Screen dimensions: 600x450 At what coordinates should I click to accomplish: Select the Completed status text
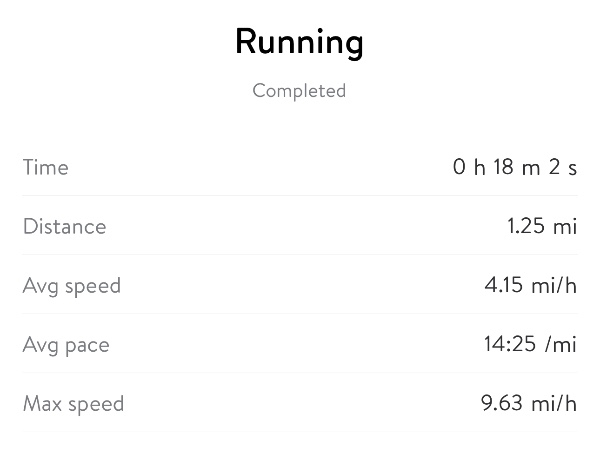pyautogui.click(x=299, y=91)
